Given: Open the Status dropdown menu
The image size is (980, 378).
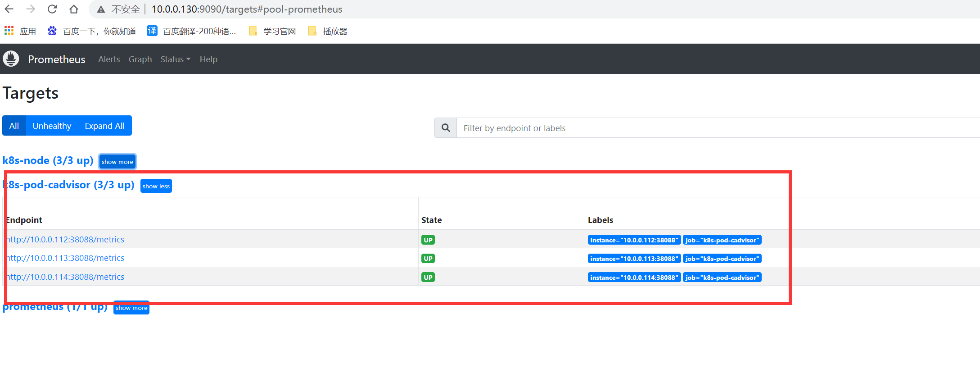Looking at the screenshot, I should [x=176, y=59].
